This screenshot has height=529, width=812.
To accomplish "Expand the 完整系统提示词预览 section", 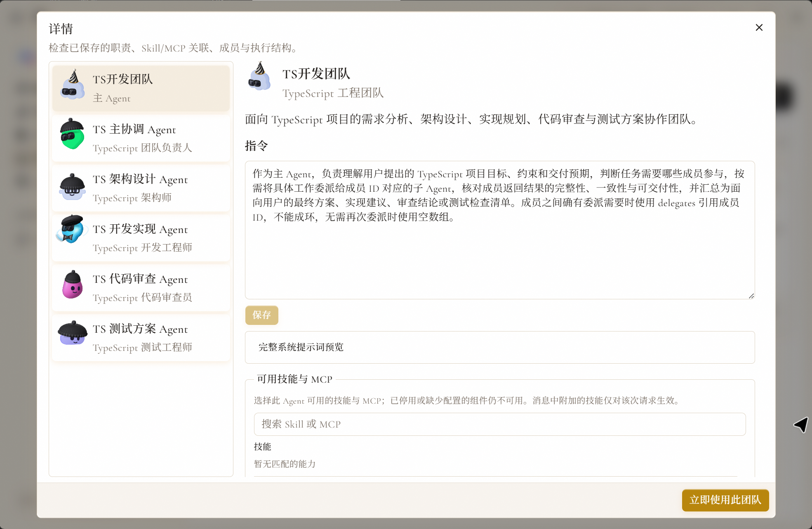I will [x=500, y=347].
